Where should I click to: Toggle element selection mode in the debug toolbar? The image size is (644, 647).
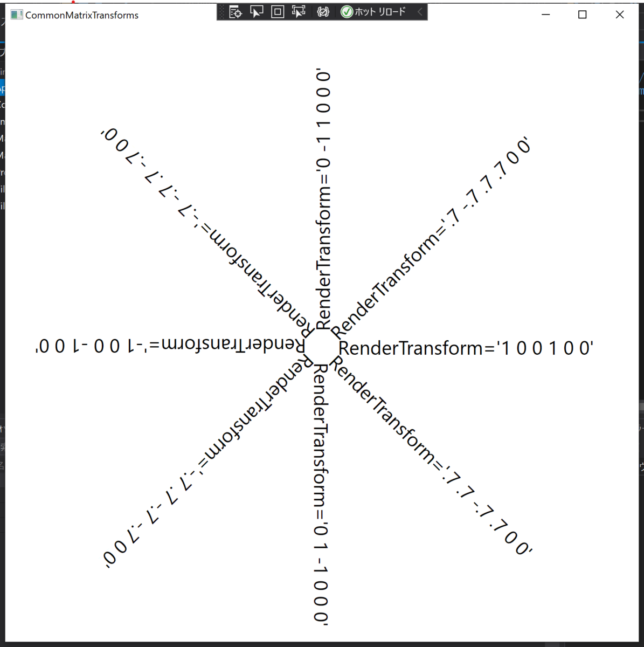256,11
